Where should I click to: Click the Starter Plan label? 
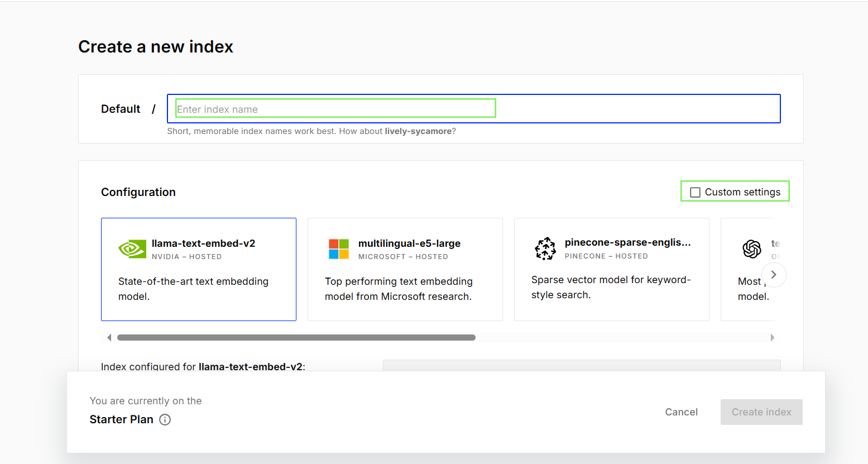(x=121, y=419)
